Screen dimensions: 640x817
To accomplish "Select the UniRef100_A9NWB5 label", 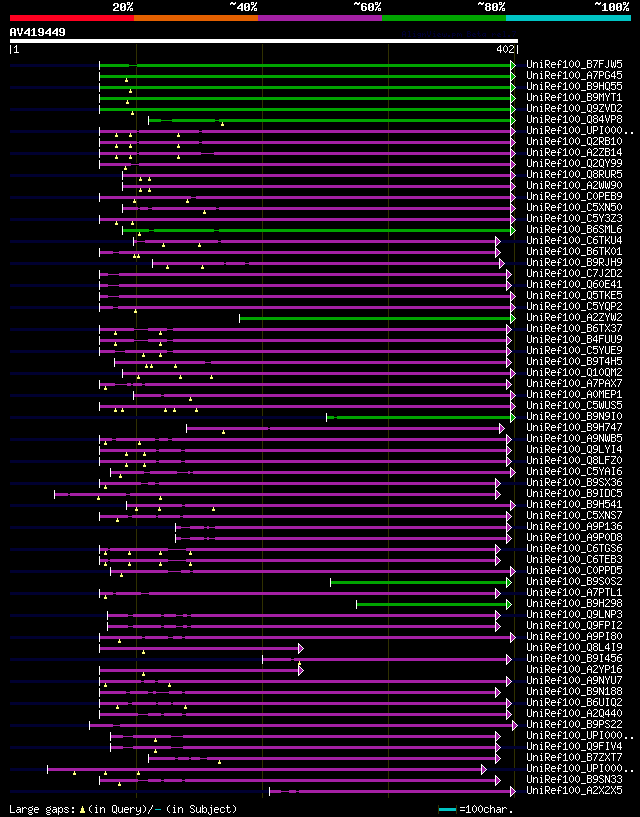I will pyautogui.click(x=574, y=439).
